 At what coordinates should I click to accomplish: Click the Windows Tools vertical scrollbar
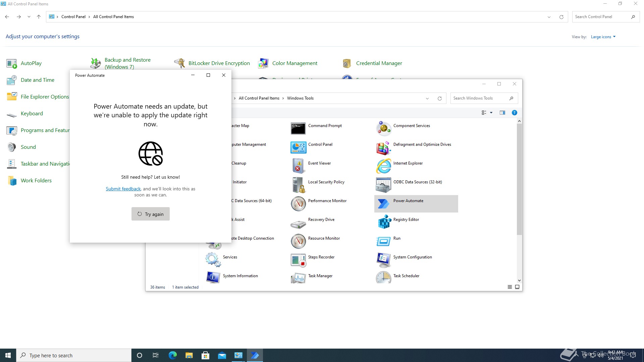(x=519, y=180)
